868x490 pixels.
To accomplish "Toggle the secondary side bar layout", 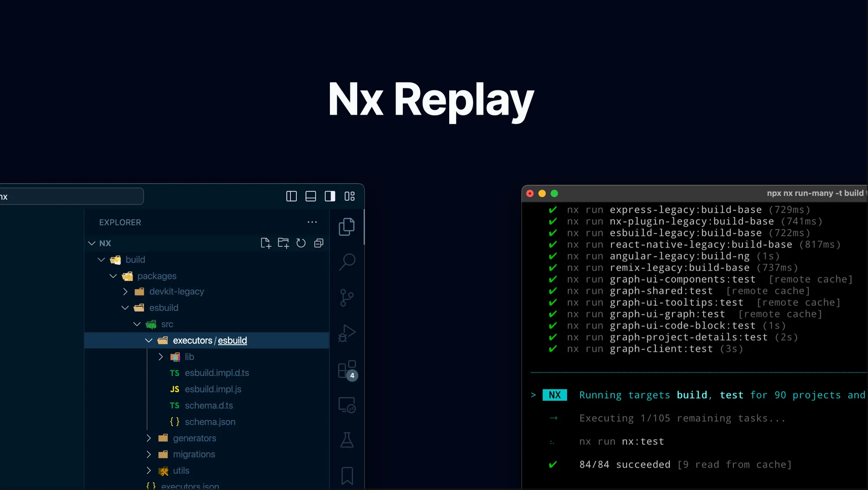I will [330, 196].
